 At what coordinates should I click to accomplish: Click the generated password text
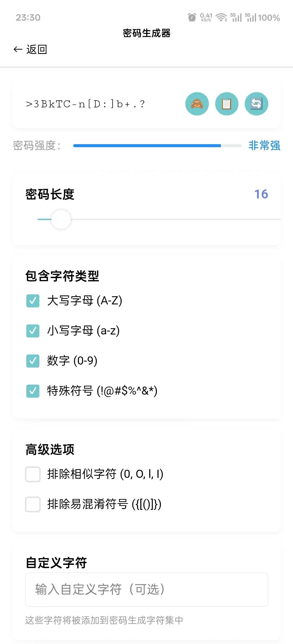point(85,104)
